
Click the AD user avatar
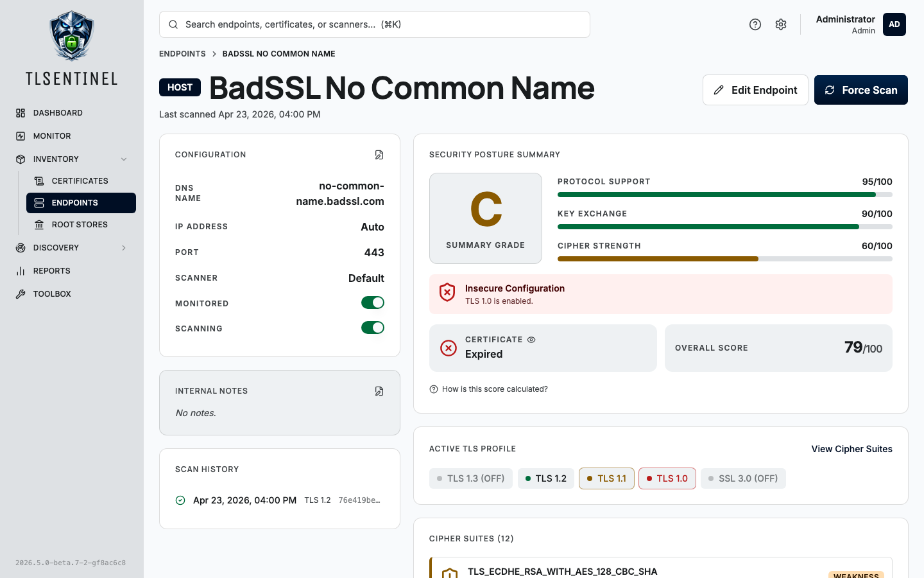point(894,24)
